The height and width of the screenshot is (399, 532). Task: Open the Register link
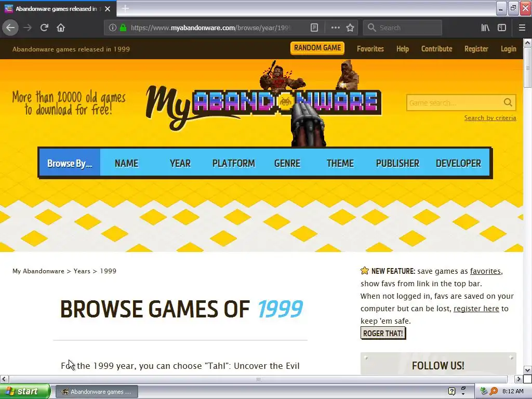(x=476, y=49)
